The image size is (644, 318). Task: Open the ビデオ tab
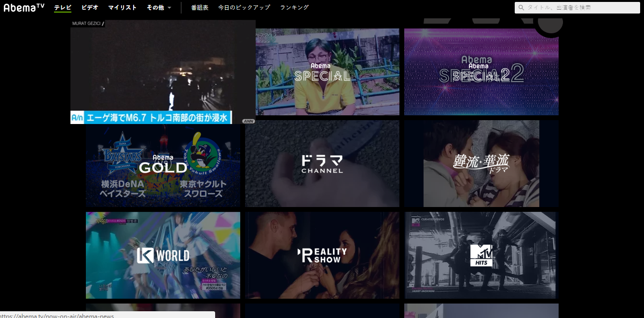[90, 7]
